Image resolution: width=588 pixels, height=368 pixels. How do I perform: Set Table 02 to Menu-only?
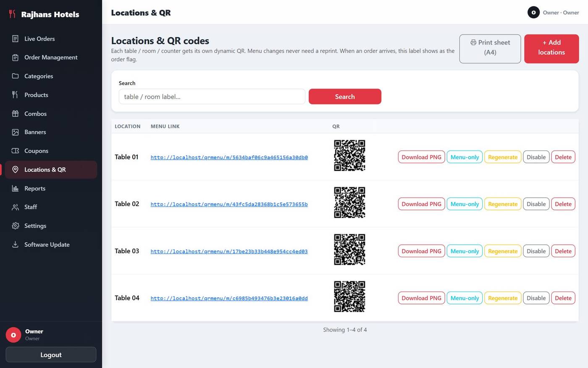[x=465, y=204]
